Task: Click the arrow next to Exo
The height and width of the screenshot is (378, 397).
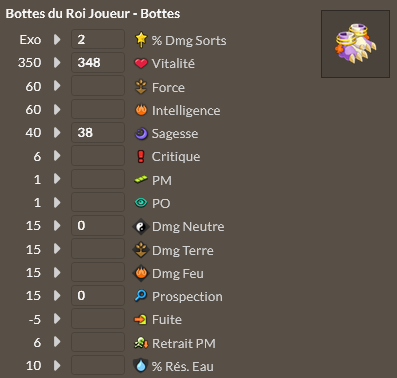Action: [x=57, y=39]
